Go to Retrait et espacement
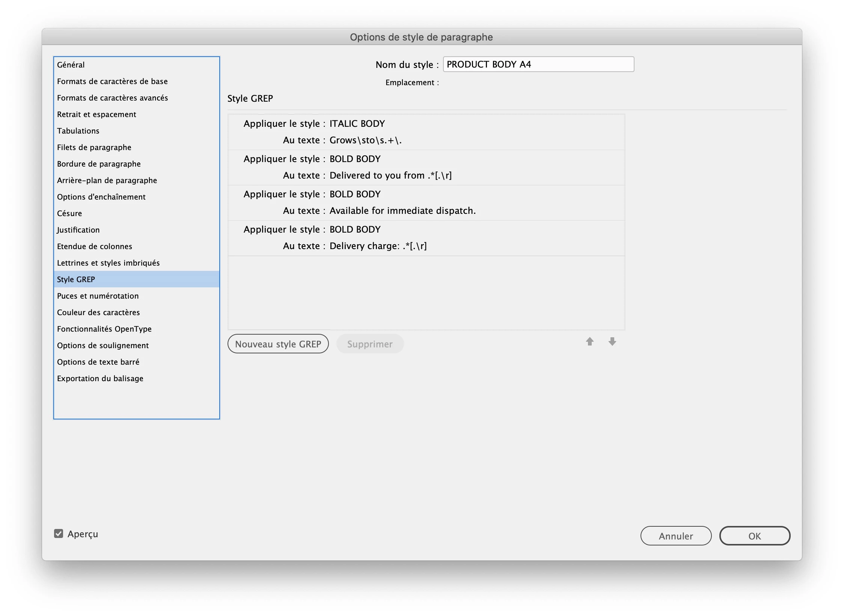The width and height of the screenshot is (844, 616). (96, 114)
